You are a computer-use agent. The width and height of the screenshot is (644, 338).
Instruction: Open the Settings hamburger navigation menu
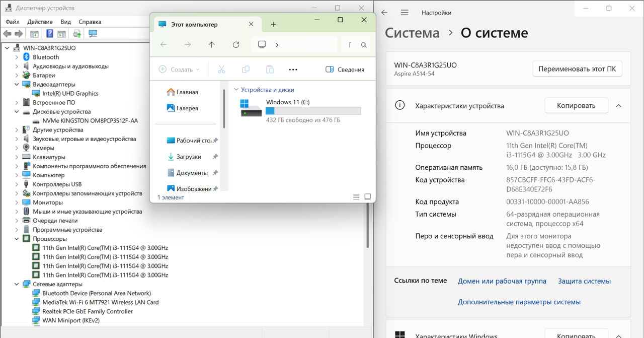click(x=405, y=13)
